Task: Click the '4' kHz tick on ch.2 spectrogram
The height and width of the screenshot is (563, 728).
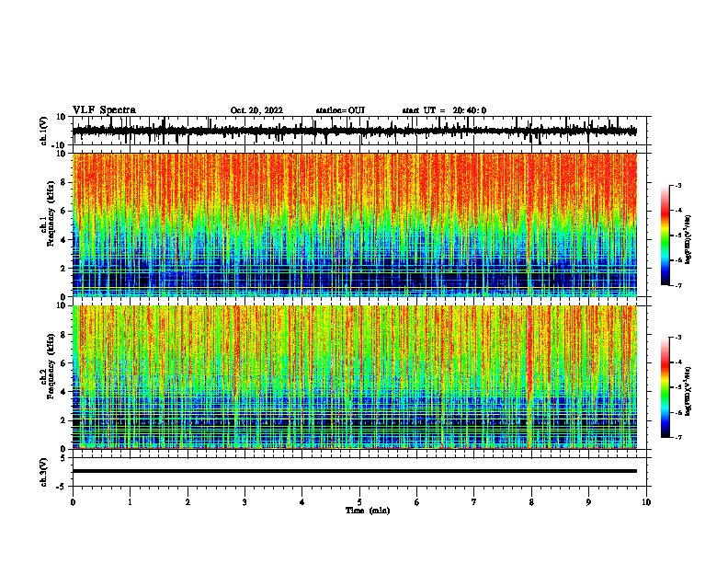Action: tap(64, 392)
